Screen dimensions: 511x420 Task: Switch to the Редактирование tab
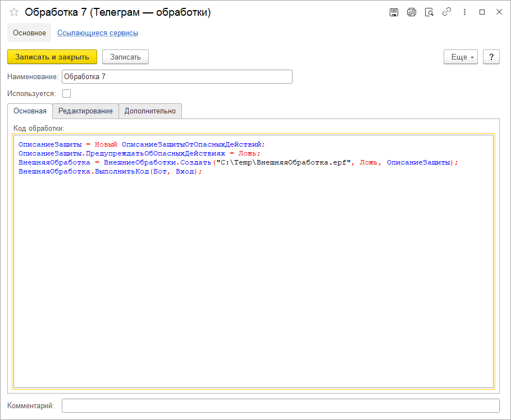[x=85, y=111]
